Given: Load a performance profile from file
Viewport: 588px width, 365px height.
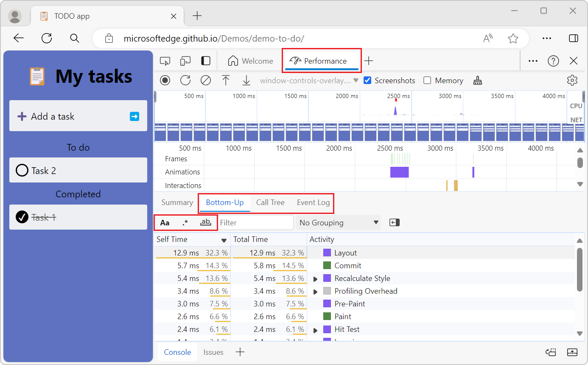Looking at the screenshot, I should point(226,80).
